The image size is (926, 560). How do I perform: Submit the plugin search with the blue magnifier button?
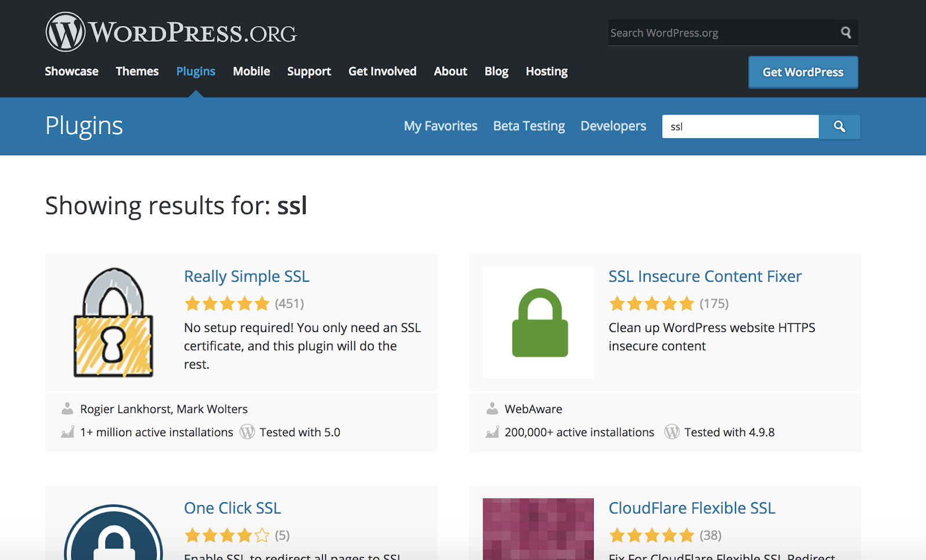[x=840, y=127]
